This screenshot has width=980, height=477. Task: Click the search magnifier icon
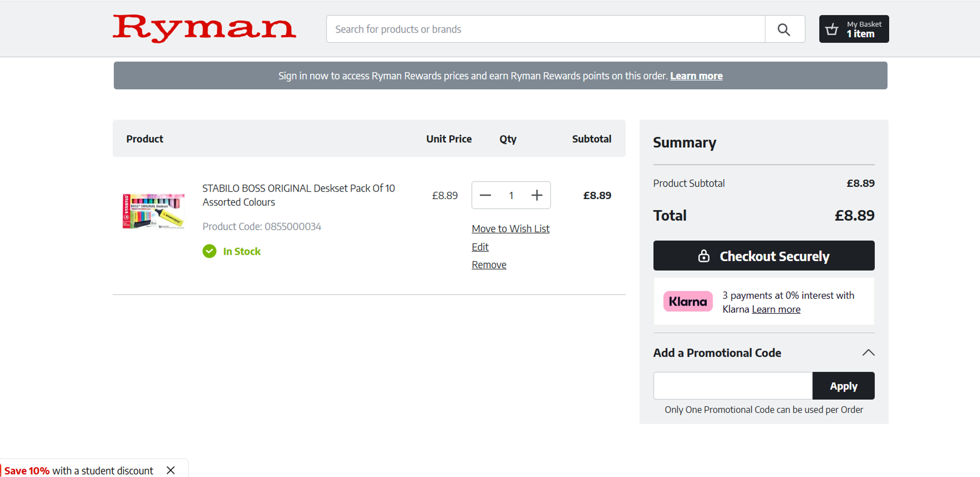(784, 29)
